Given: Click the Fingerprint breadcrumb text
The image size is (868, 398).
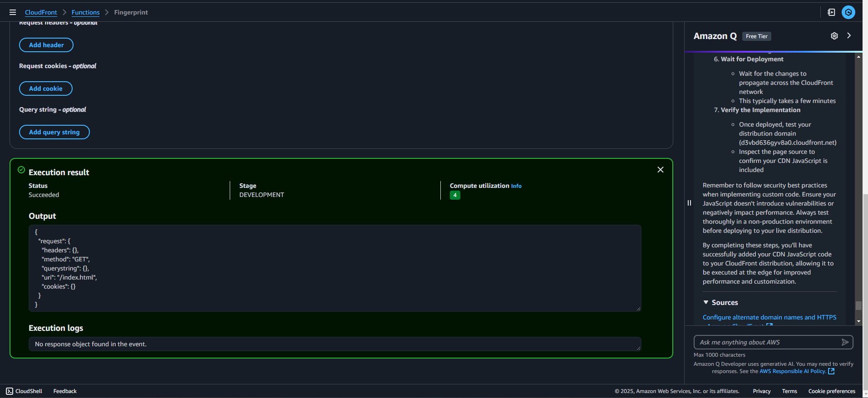Looking at the screenshot, I should pos(131,12).
